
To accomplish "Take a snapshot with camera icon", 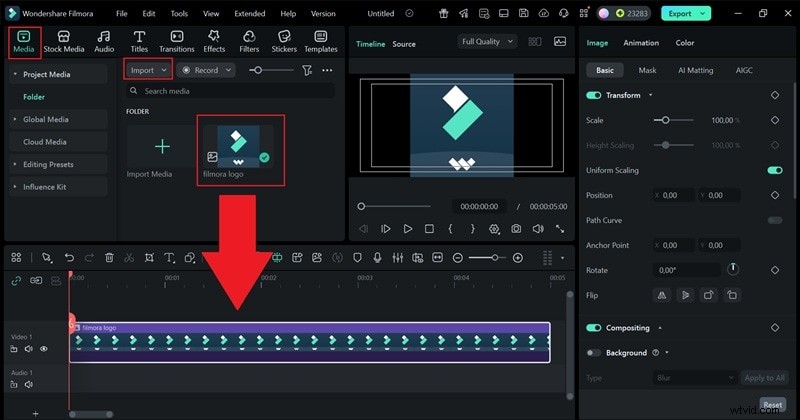I will 516,229.
